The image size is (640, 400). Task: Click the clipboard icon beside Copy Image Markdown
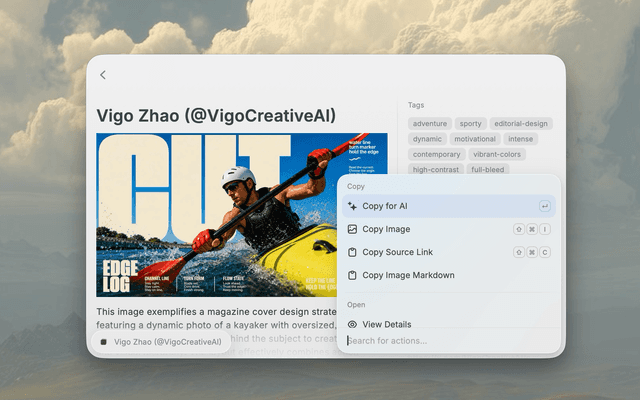tap(352, 275)
